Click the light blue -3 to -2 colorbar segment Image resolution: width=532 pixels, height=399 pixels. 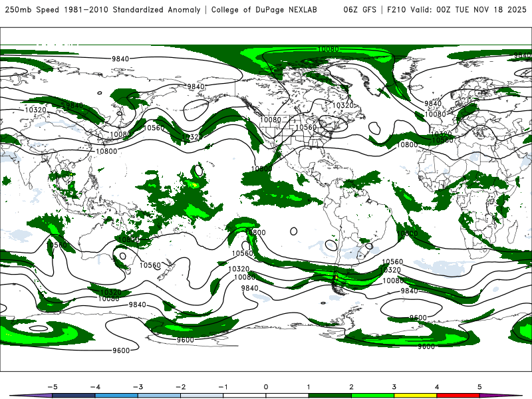pos(159,396)
